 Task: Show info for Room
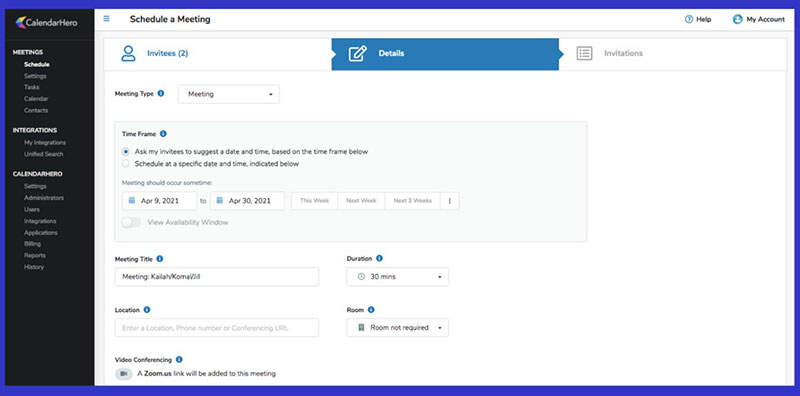[x=371, y=309]
